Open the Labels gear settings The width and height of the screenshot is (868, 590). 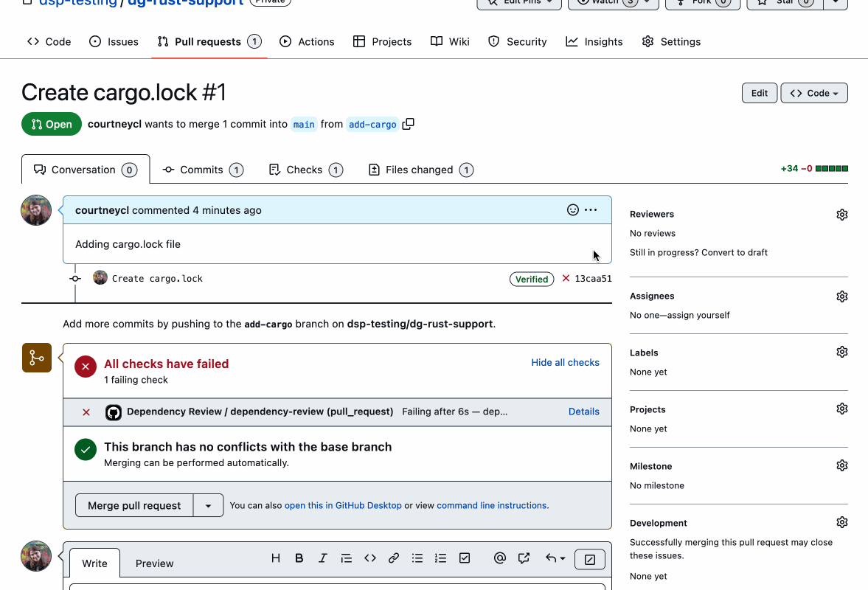click(x=841, y=353)
